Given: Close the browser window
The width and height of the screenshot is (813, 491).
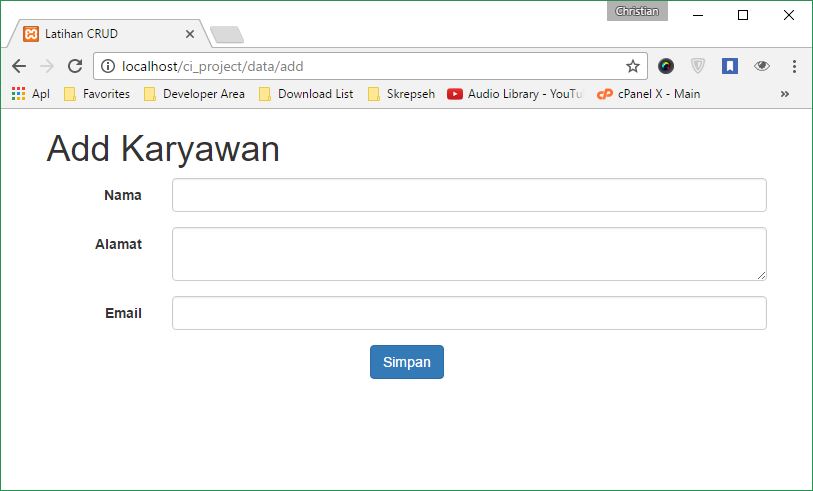Looking at the screenshot, I should (789, 15).
